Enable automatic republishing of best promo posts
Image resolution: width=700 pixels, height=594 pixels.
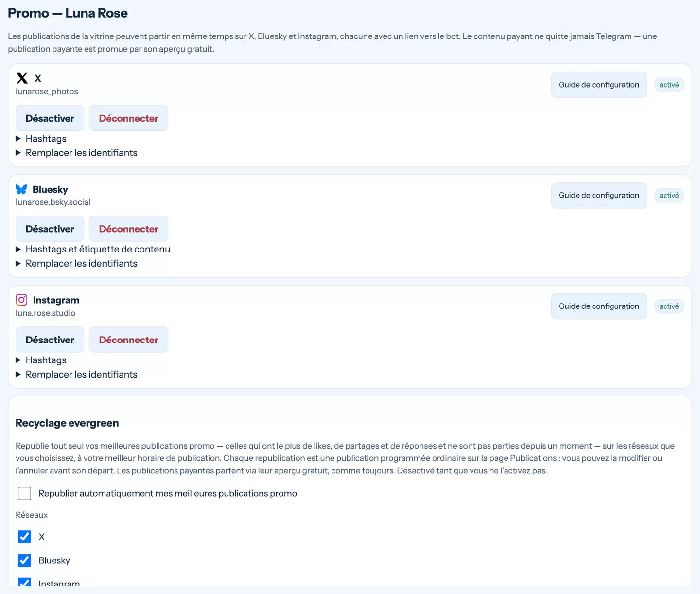pos(24,493)
